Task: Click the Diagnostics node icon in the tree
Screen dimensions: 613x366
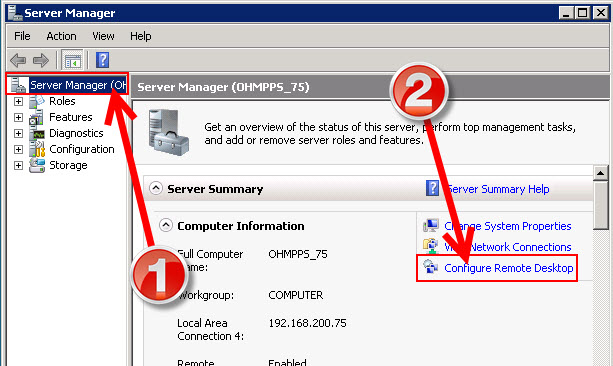Action: (x=37, y=133)
